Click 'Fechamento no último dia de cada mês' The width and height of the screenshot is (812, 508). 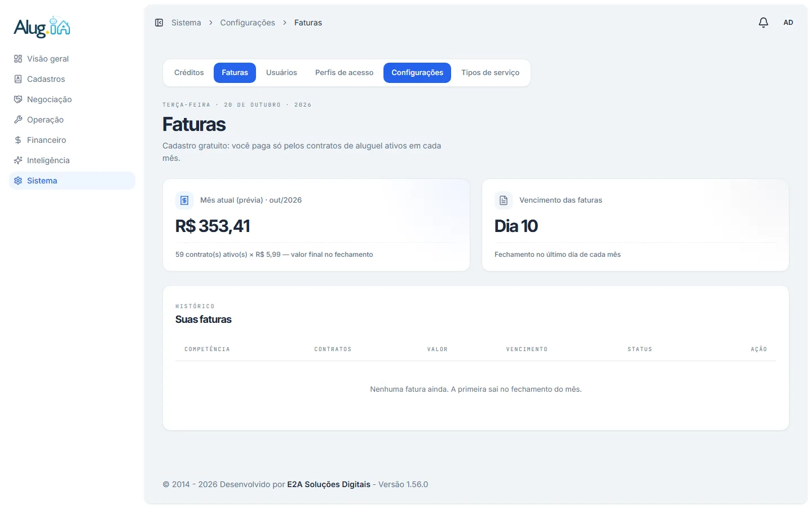point(558,255)
